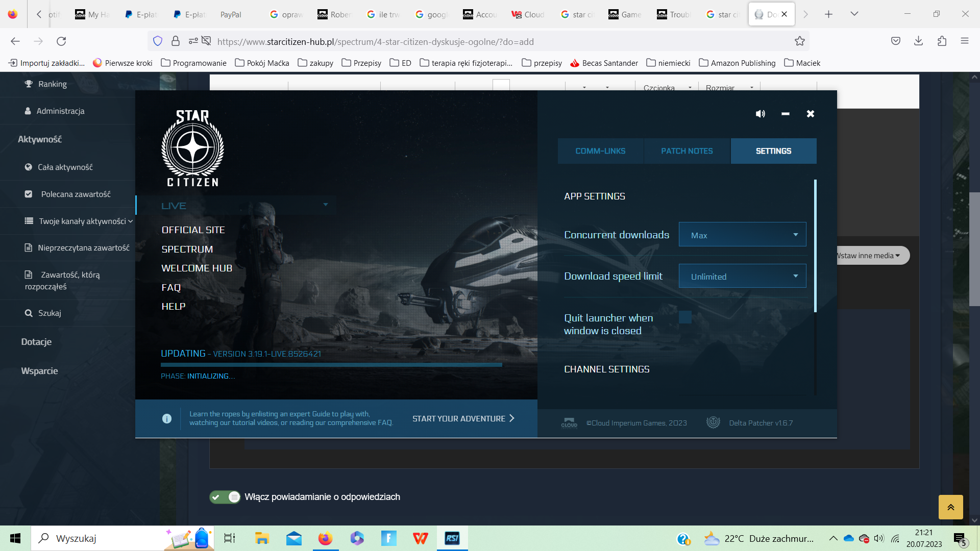Open the Amazon Publishing bookmark folder

738,63
